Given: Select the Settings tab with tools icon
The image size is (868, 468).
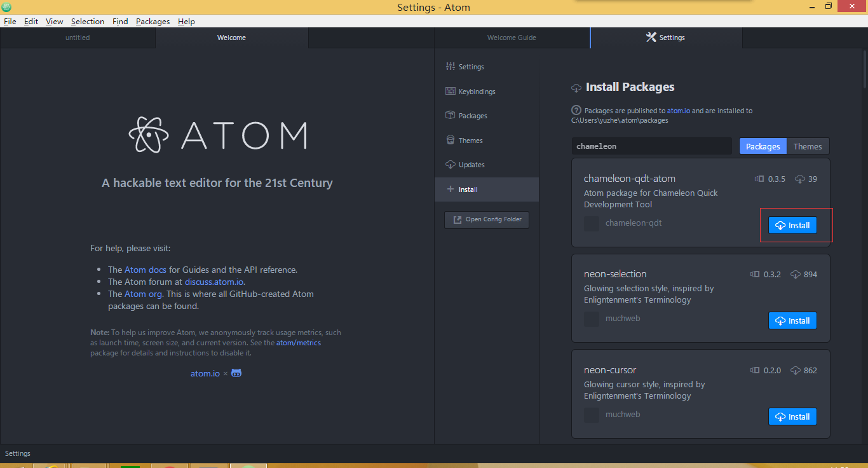Looking at the screenshot, I should pos(666,38).
